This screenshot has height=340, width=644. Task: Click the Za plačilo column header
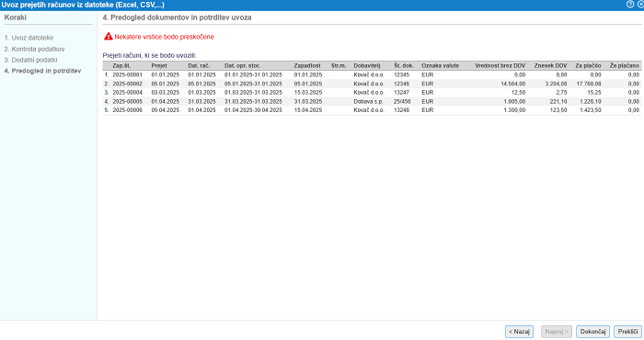[x=588, y=65]
